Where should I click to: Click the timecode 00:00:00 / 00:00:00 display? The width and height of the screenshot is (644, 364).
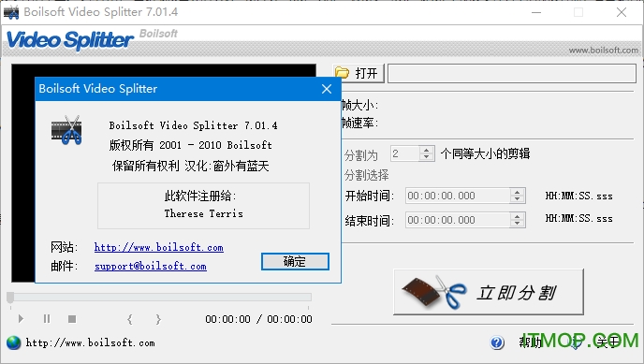click(x=258, y=319)
